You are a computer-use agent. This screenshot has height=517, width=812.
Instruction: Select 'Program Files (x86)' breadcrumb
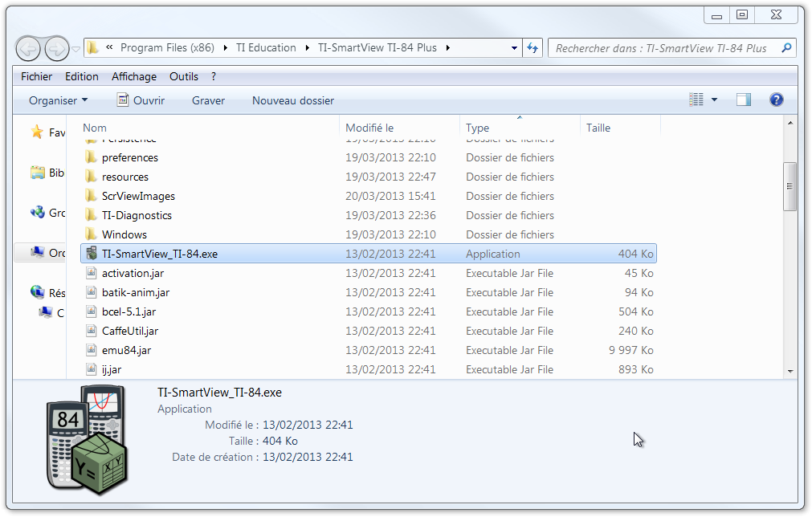point(167,47)
